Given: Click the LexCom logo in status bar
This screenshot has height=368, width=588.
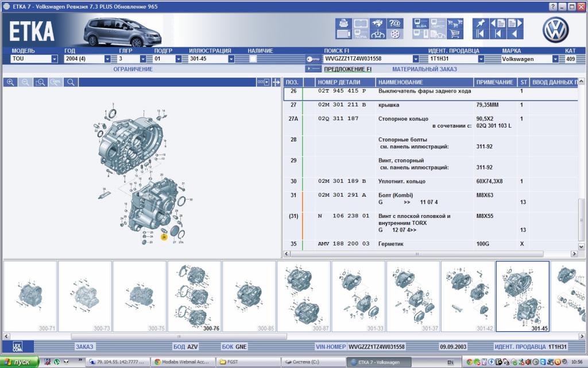Looking at the screenshot, I should [x=17, y=347].
